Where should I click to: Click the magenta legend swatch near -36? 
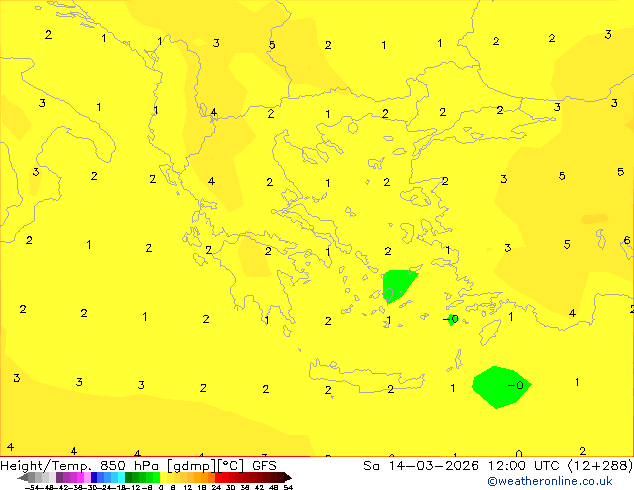pyautogui.click(x=80, y=477)
